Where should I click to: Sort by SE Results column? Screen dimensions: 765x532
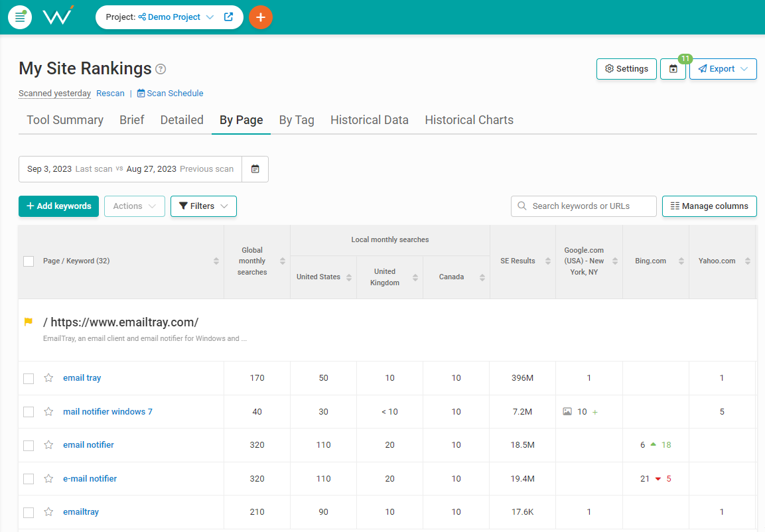[x=548, y=261]
